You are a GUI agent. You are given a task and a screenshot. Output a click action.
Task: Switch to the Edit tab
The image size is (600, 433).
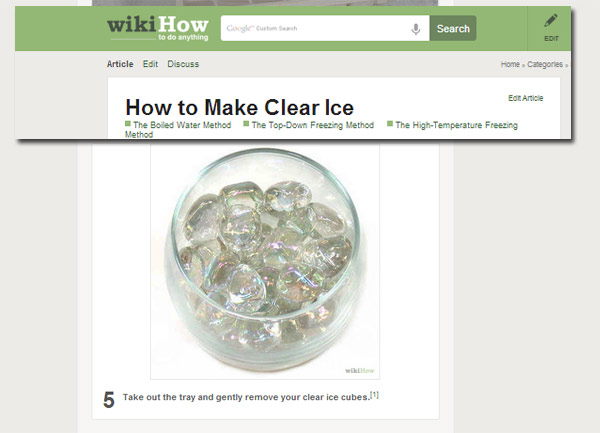pyautogui.click(x=150, y=64)
